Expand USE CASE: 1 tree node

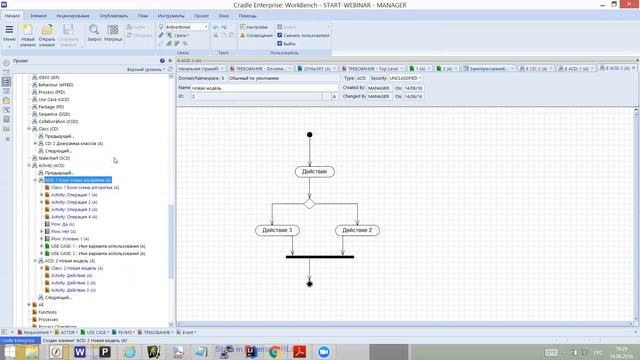[x=42, y=247]
